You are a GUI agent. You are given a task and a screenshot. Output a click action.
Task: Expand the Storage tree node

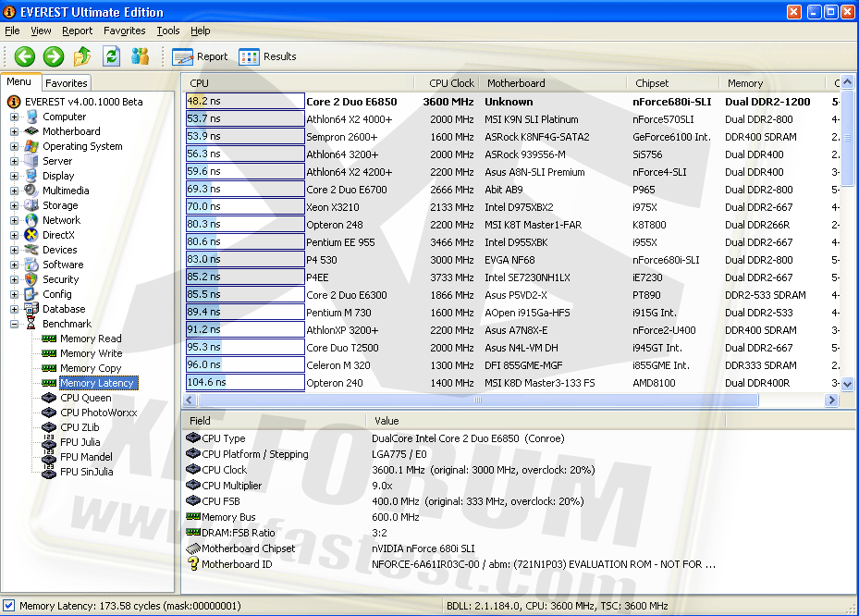[x=14, y=205]
